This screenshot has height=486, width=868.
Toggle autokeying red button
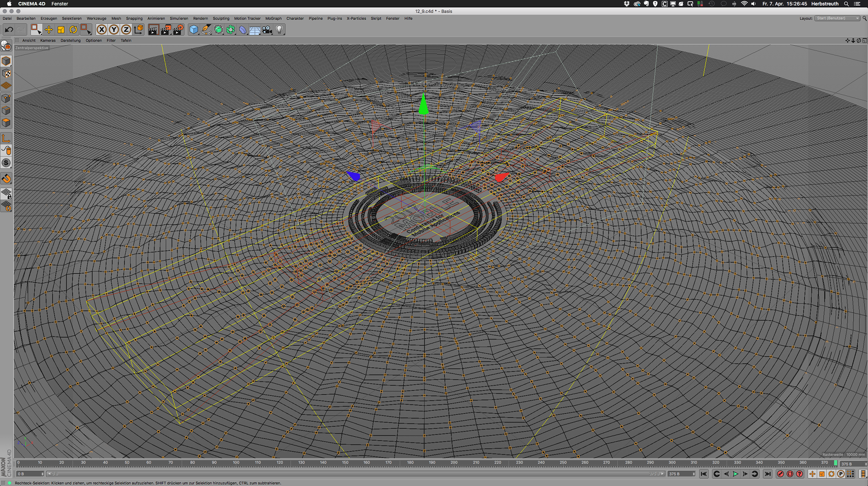[x=790, y=474]
